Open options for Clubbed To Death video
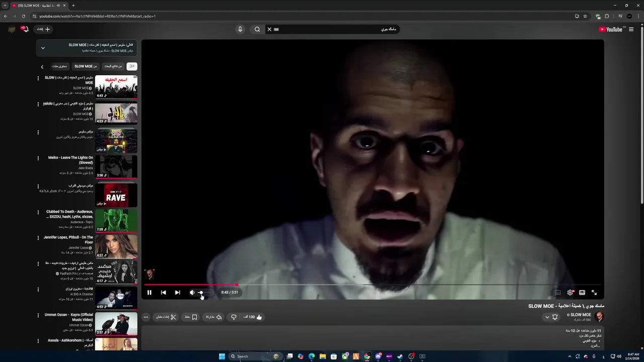 click(x=38, y=212)
